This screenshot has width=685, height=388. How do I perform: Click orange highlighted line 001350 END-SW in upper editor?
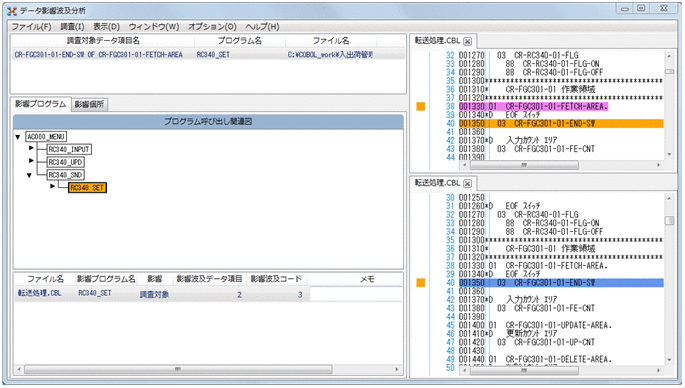(561, 124)
